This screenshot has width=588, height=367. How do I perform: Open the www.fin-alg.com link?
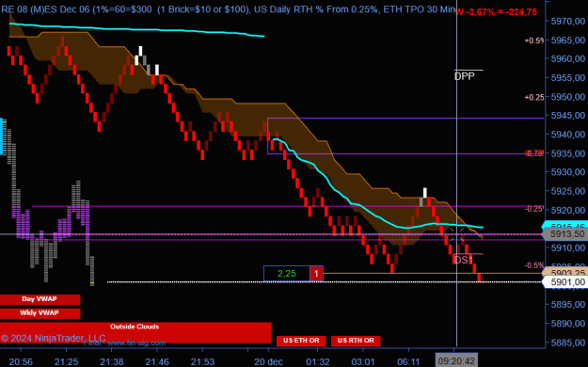point(136,343)
